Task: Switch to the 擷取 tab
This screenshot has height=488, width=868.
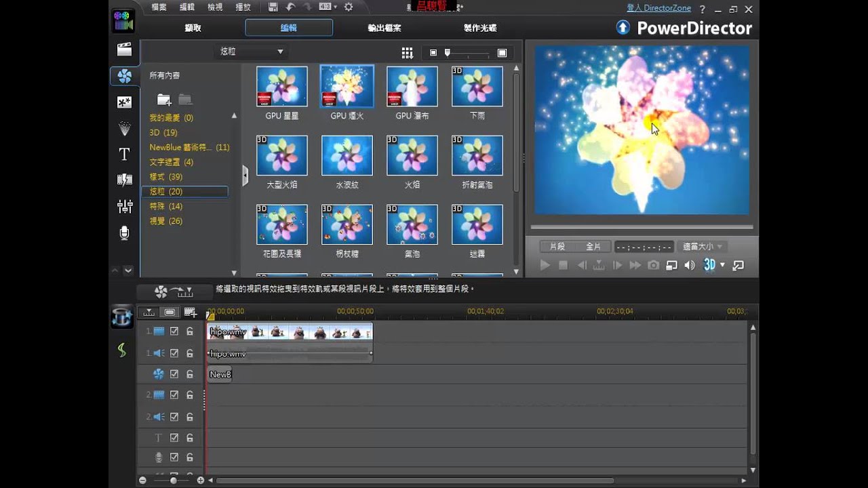Action: pos(193,28)
